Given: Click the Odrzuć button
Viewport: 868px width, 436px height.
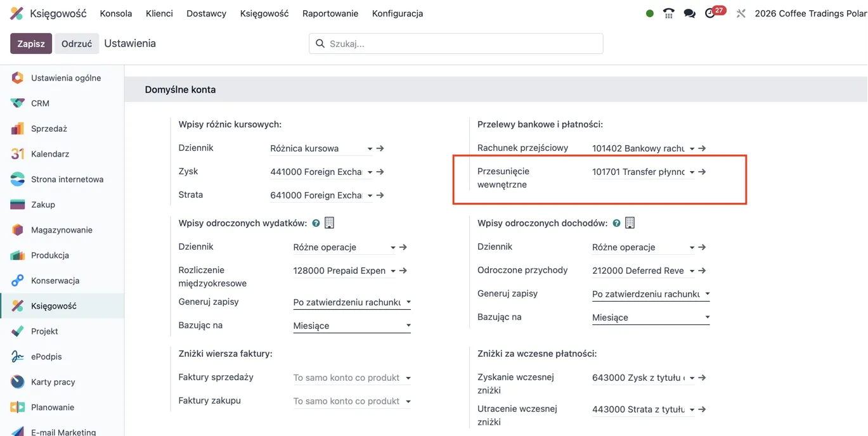Looking at the screenshot, I should (x=77, y=44).
